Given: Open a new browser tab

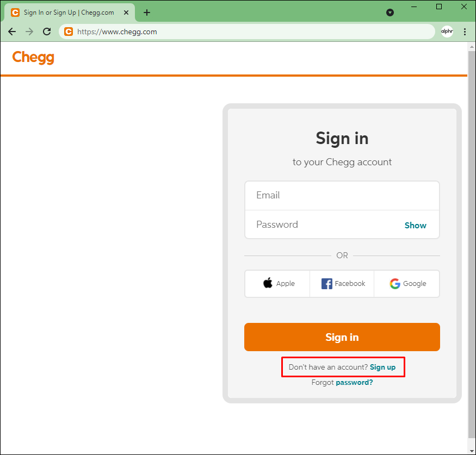Looking at the screenshot, I should (x=147, y=13).
